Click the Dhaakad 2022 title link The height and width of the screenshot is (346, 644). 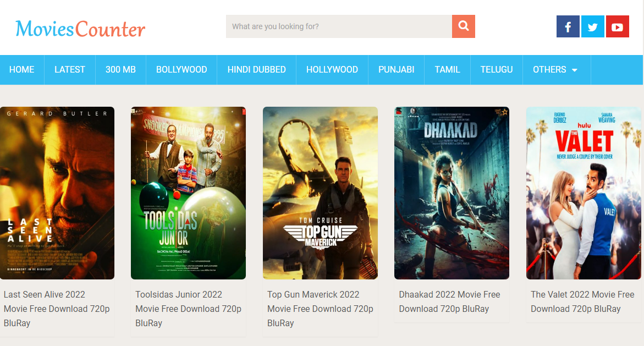click(450, 301)
